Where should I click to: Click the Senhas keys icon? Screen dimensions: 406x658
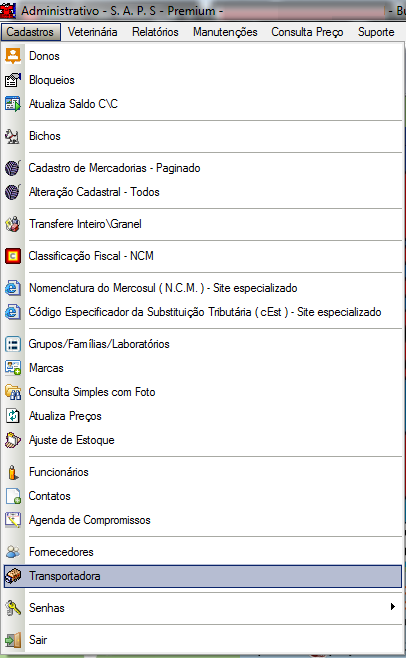(x=13, y=608)
